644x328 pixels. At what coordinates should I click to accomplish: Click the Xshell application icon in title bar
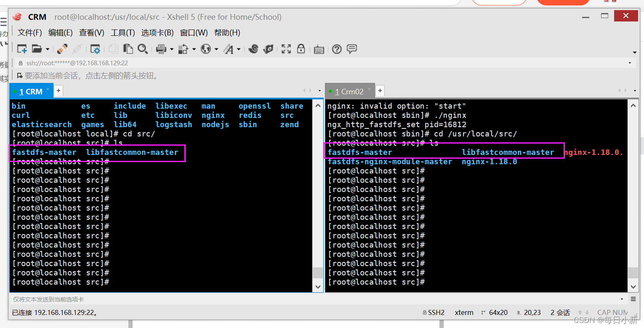pos(17,17)
